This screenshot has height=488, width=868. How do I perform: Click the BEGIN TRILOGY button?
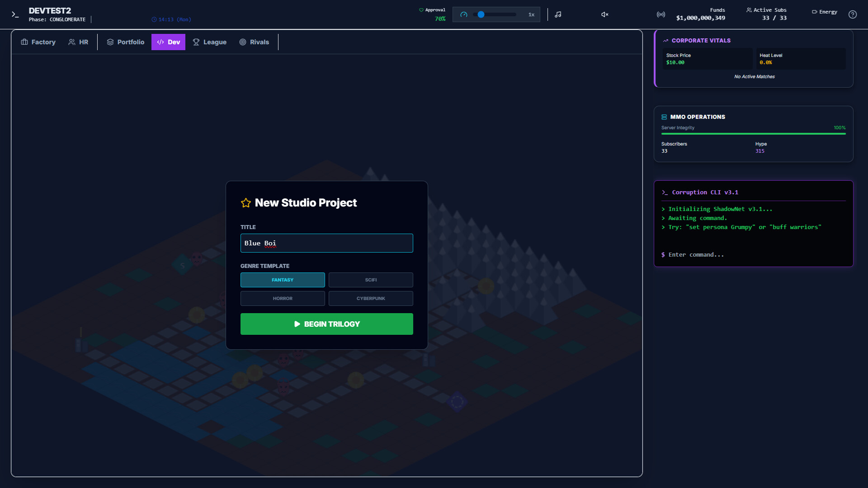click(x=326, y=324)
